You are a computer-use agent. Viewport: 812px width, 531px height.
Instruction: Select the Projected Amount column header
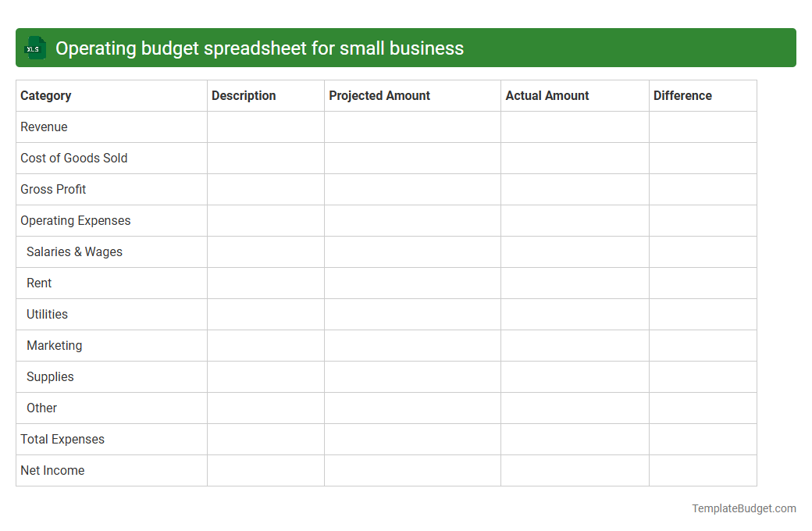(379, 95)
